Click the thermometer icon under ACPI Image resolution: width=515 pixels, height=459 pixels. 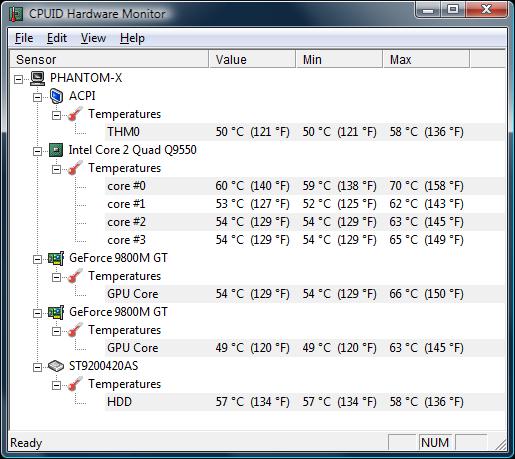(x=75, y=114)
